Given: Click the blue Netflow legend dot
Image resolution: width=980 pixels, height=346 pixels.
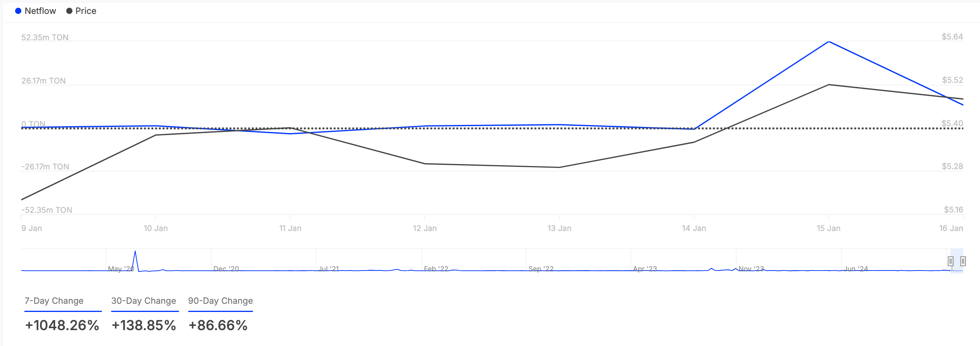Looking at the screenshot, I should tap(18, 11).
